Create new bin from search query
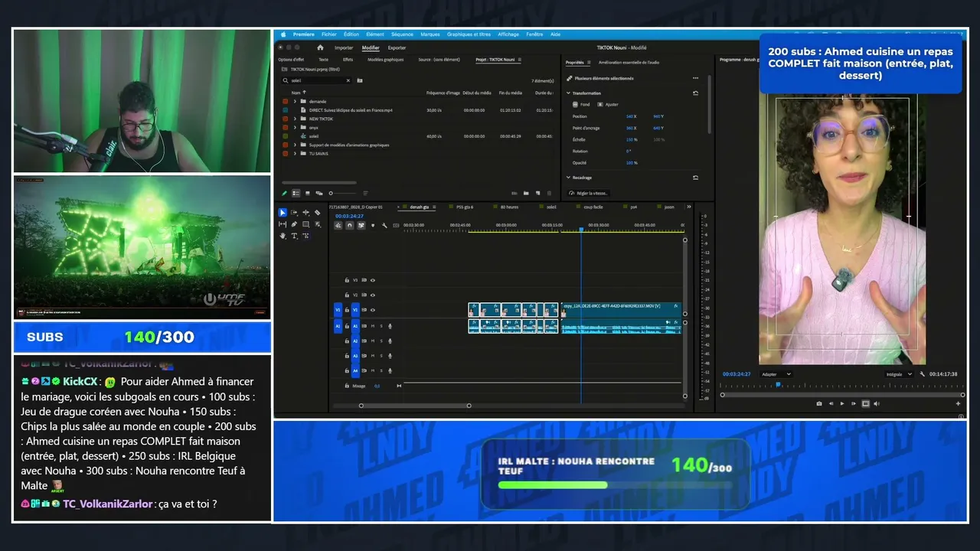 pos(360,80)
